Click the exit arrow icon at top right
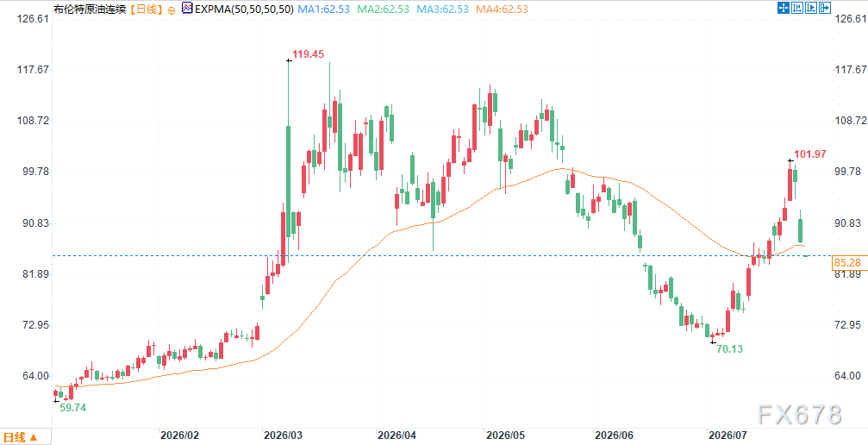Image resolution: width=868 pixels, height=445 pixels. [825, 8]
